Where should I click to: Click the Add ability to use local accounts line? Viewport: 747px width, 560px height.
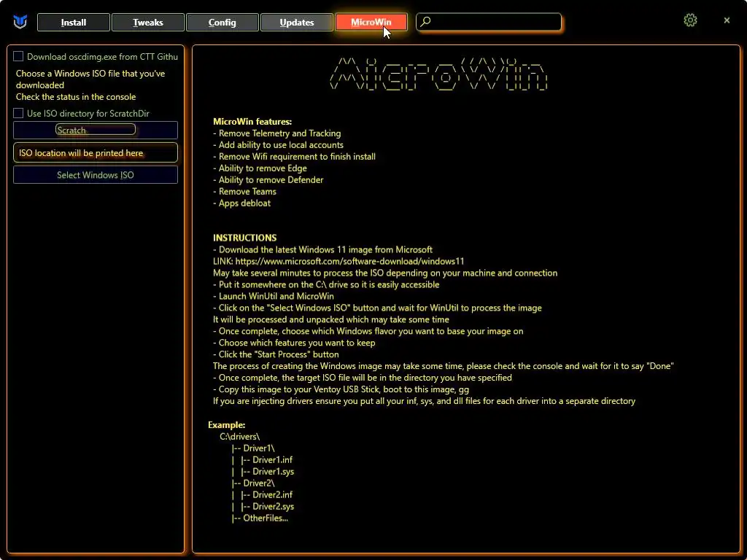pos(278,145)
